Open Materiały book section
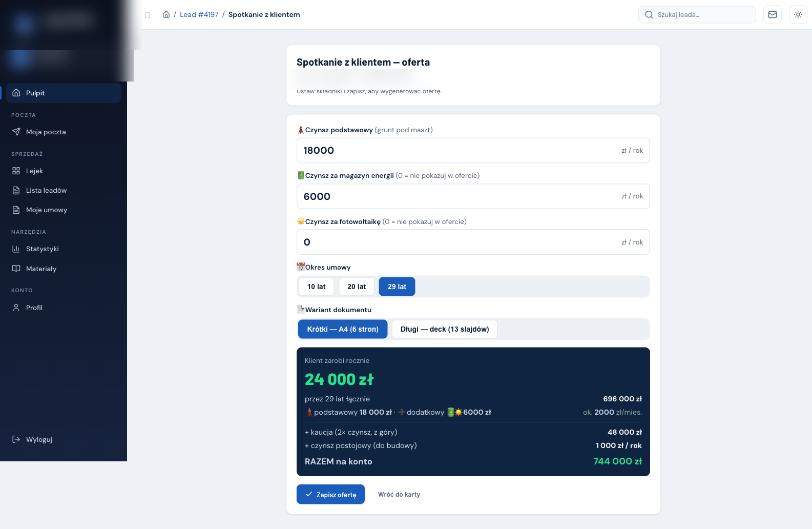The width and height of the screenshot is (812, 529). pyautogui.click(x=64, y=269)
